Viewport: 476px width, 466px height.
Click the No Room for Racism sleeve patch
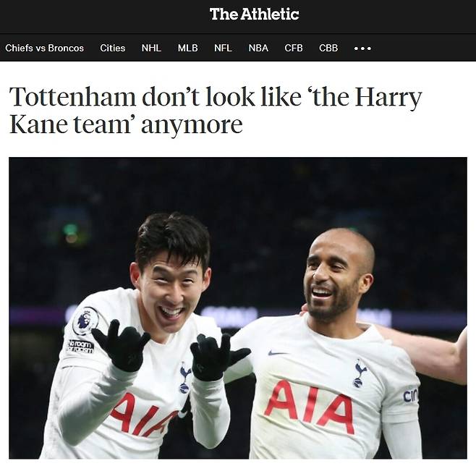(x=81, y=347)
